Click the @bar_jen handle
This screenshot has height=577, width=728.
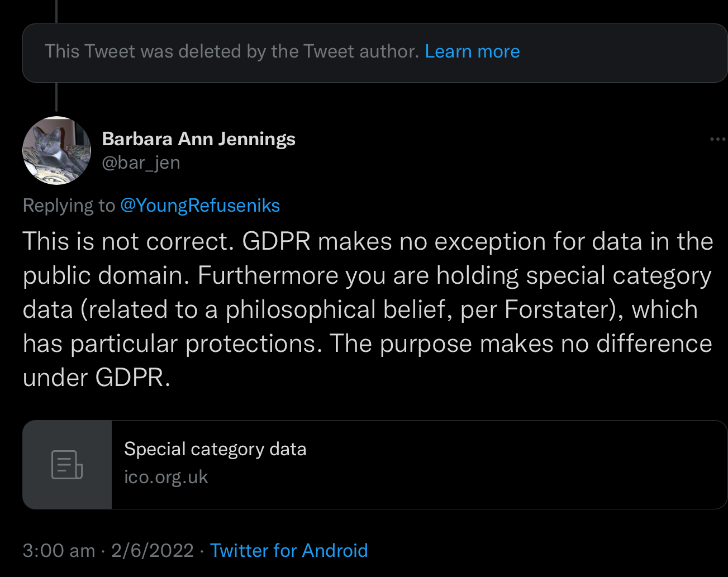coord(141,163)
